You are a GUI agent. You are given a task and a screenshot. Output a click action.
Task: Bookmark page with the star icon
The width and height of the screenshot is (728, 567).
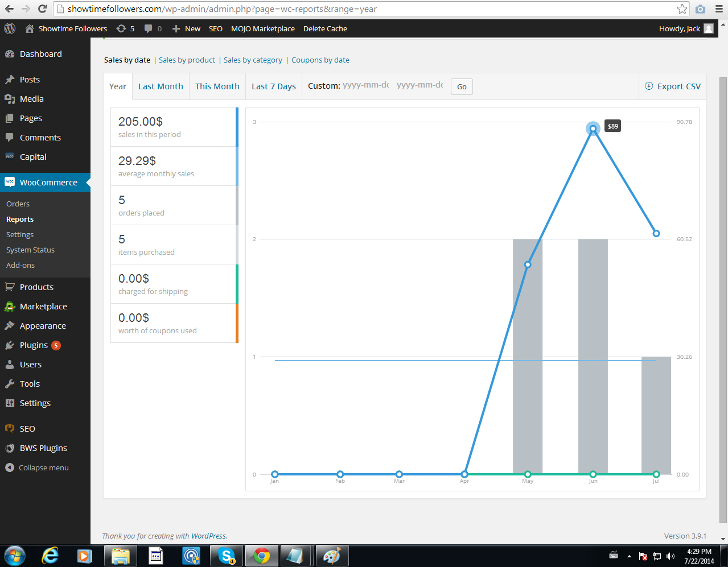[x=682, y=9]
